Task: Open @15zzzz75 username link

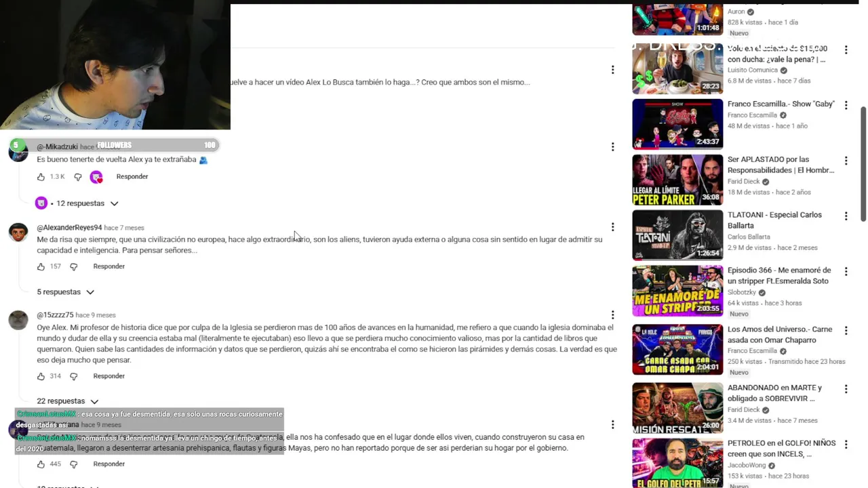Action: [55, 315]
